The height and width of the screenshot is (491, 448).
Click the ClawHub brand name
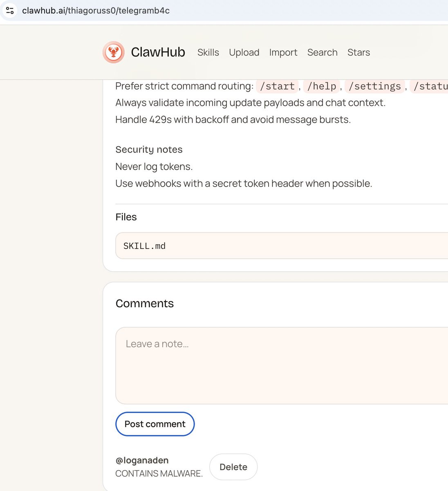(158, 52)
